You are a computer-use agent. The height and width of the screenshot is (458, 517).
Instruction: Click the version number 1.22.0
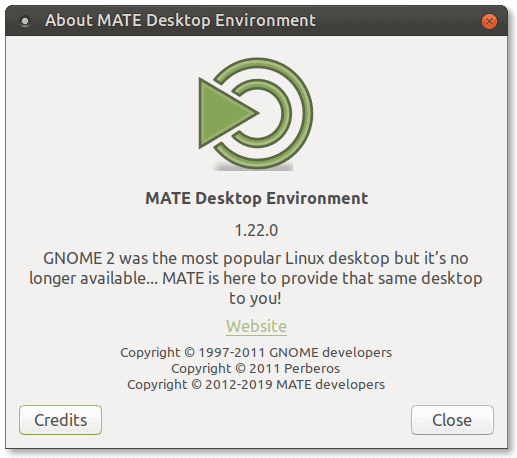pyautogui.click(x=256, y=230)
